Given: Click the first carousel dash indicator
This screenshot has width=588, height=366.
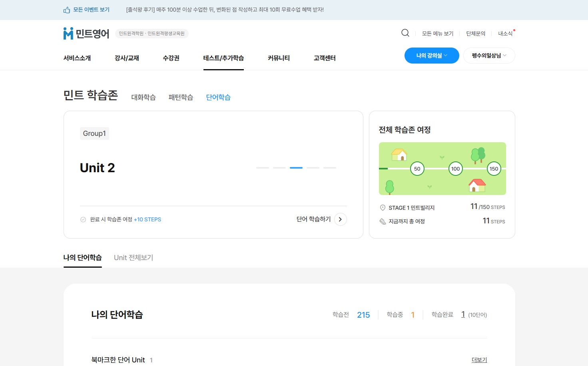Looking at the screenshot, I should click(263, 168).
